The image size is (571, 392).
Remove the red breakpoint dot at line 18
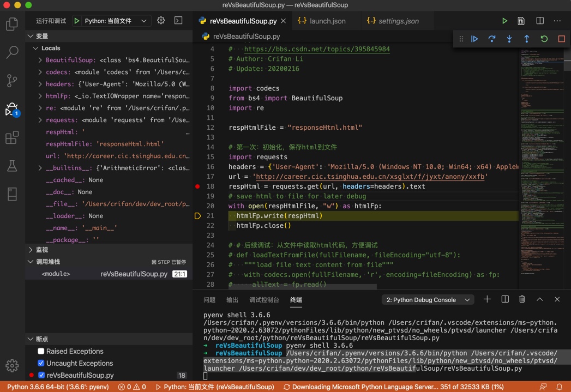point(197,186)
